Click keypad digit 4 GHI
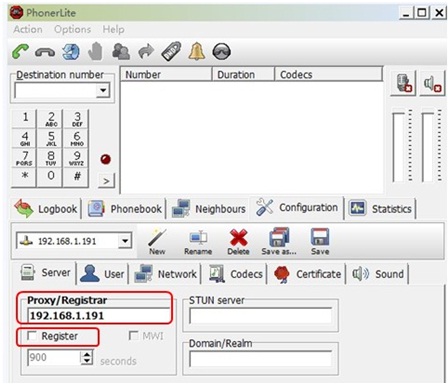448x385 pixels. (25, 138)
